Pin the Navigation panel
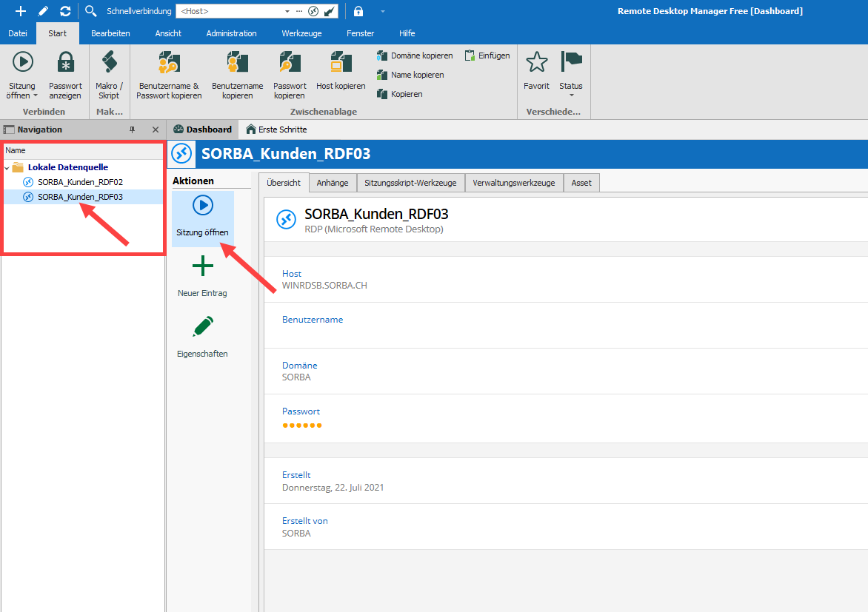Screen dimensions: 868x612 point(133,130)
